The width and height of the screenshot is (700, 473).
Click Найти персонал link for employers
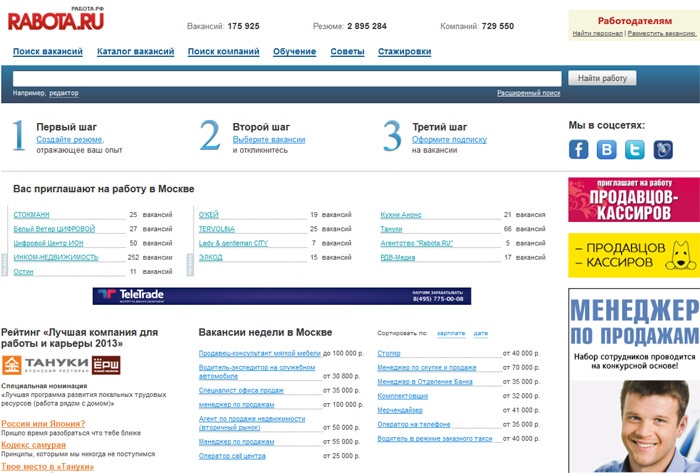[597, 33]
